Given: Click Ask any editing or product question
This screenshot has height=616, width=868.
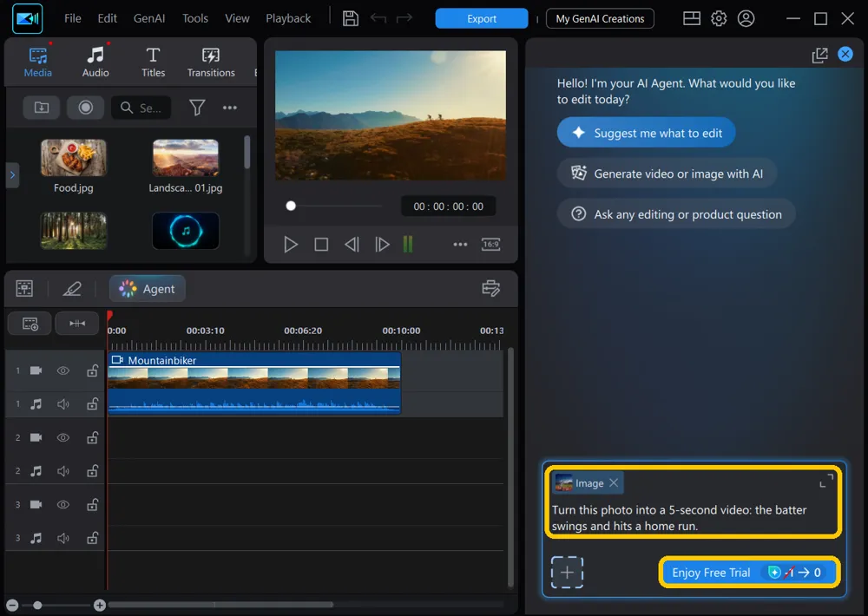Looking at the screenshot, I should point(676,214).
